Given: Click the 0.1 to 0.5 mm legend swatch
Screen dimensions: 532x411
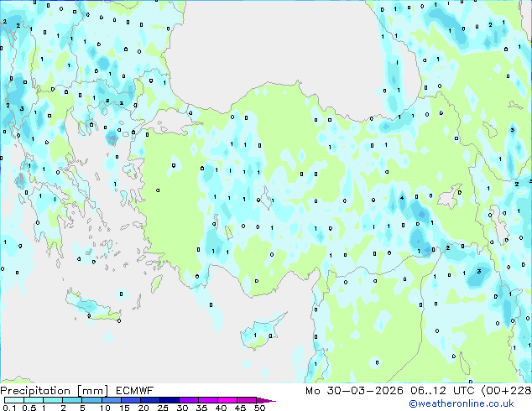Looking at the screenshot, I should 14,400.
